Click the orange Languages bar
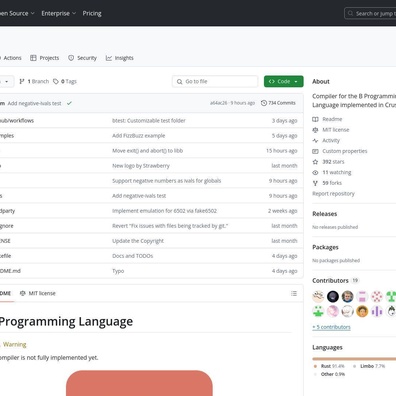The image size is (396, 396). 354,359
